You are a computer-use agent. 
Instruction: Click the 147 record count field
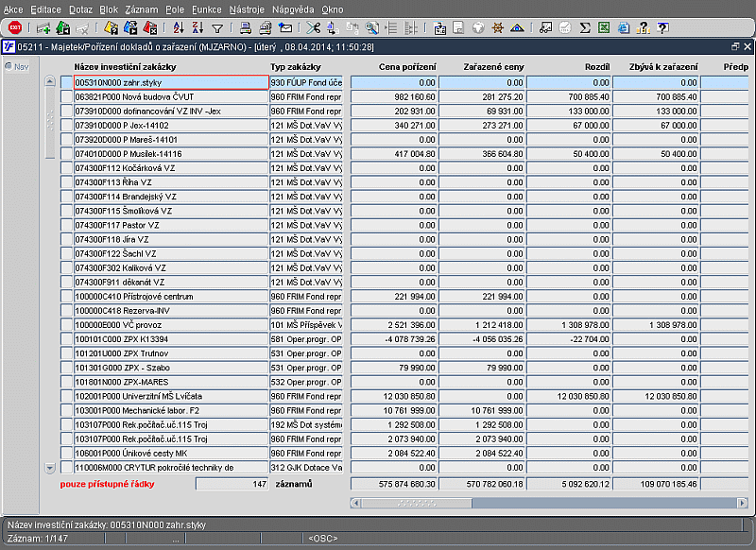(x=232, y=484)
